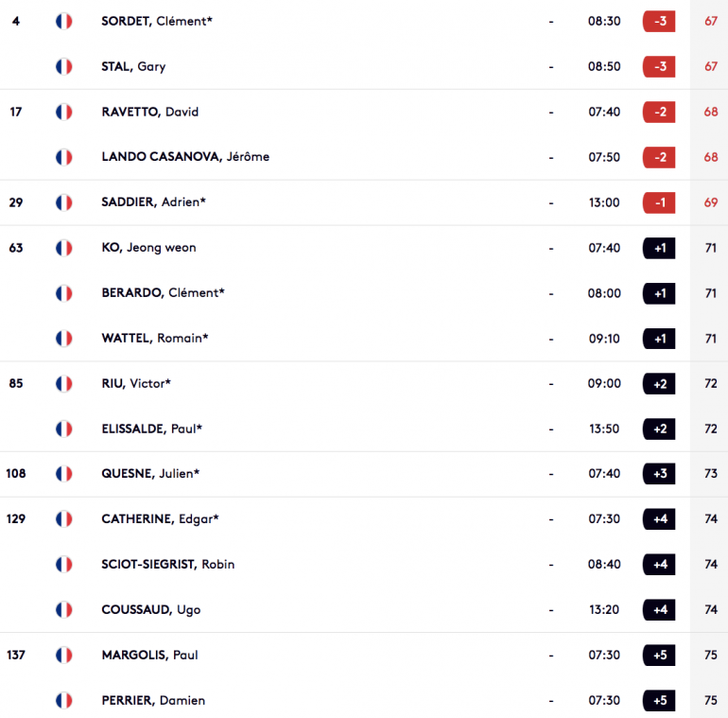728x718 pixels.
Task: Click the red -3 score badge for SORDET
Action: tap(659, 22)
